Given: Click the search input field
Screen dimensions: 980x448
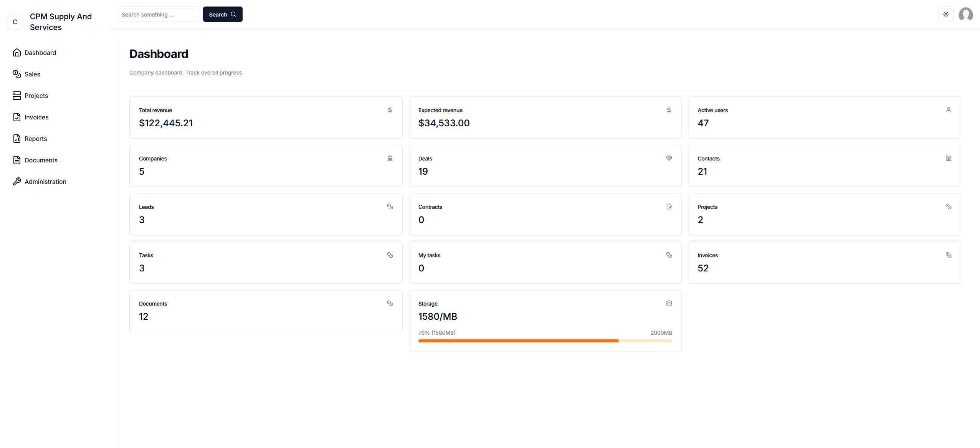Looking at the screenshot, I should (158, 14).
